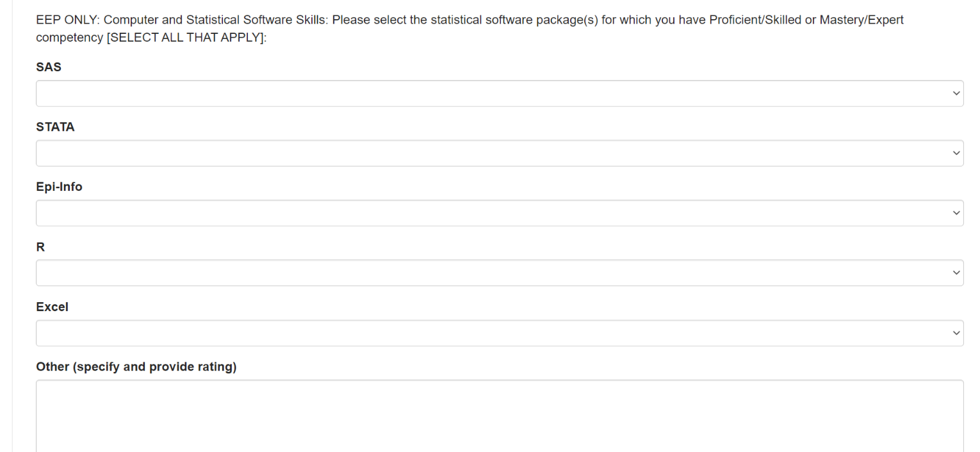Focus the Other software text area

pos(500,416)
